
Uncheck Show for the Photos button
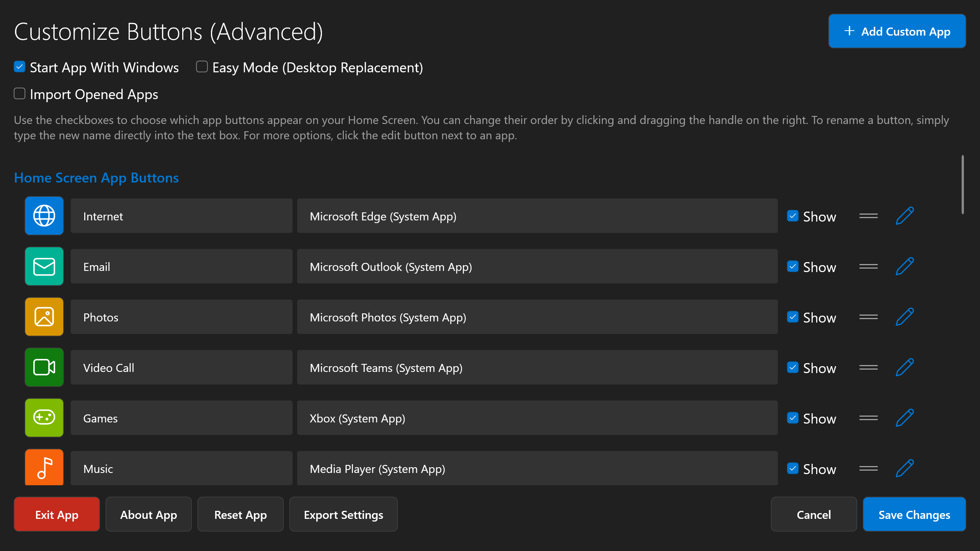tap(793, 317)
